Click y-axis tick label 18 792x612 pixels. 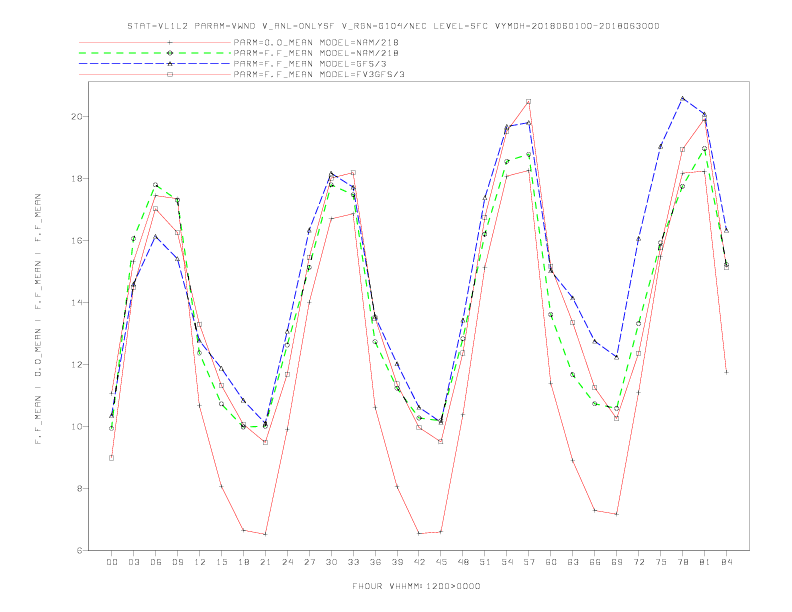coord(76,179)
